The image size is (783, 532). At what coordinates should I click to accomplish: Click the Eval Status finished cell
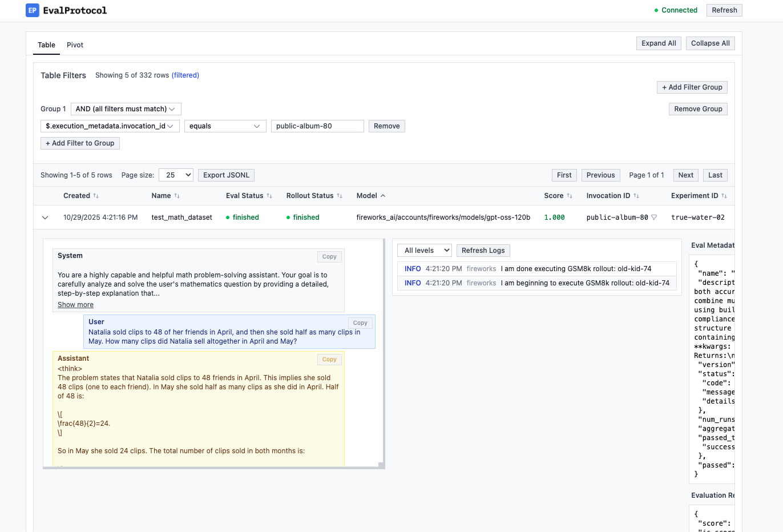click(x=243, y=217)
